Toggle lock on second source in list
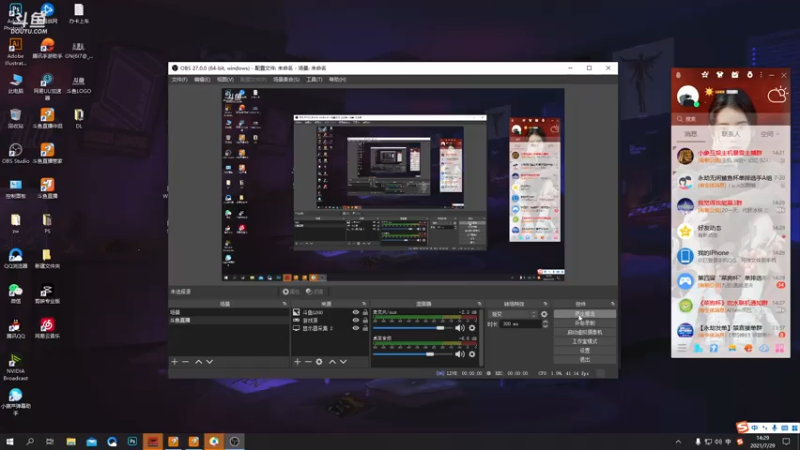The height and width of the screenshot is (450, 800). click(x=365, y=320)
